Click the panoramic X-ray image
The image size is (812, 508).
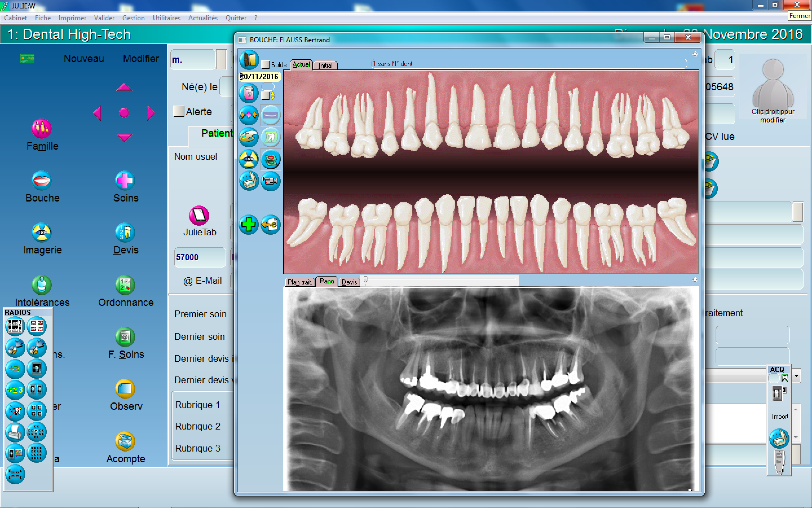coord(491,389)
